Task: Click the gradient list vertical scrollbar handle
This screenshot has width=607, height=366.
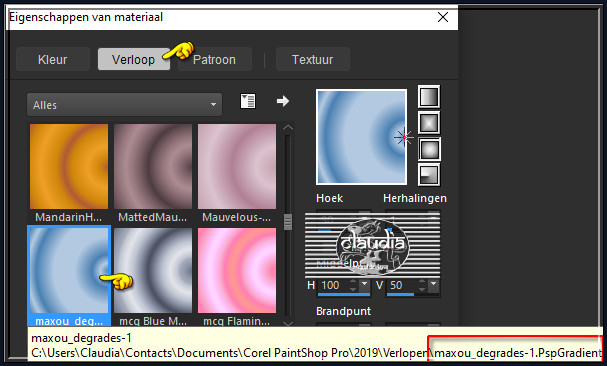Action: (x=288, y=222)
